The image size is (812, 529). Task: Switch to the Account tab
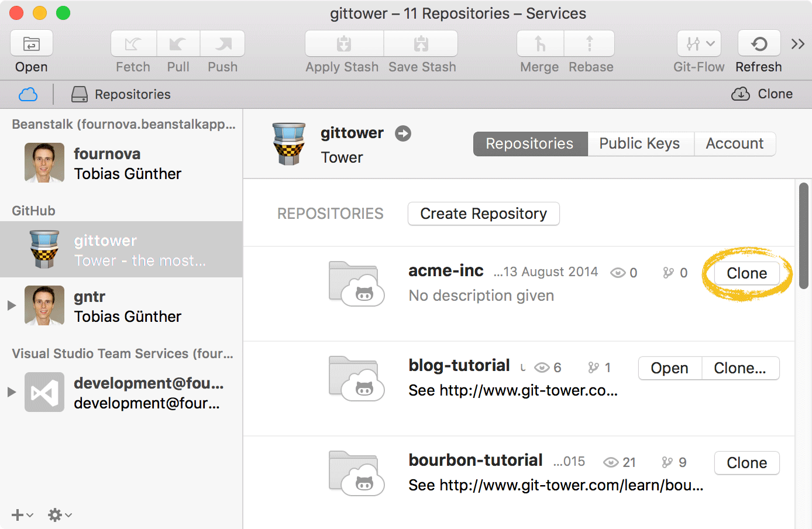point(734,144)
